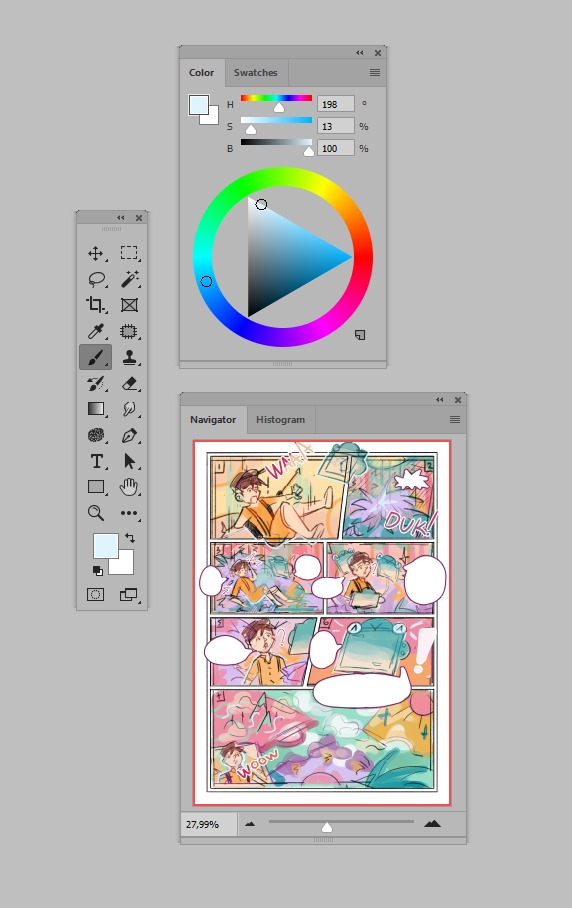Image resolution: width=572 pixels, height=908 pixels.
Task: Select the Lasso tool
Action: (x=96, y=279)
